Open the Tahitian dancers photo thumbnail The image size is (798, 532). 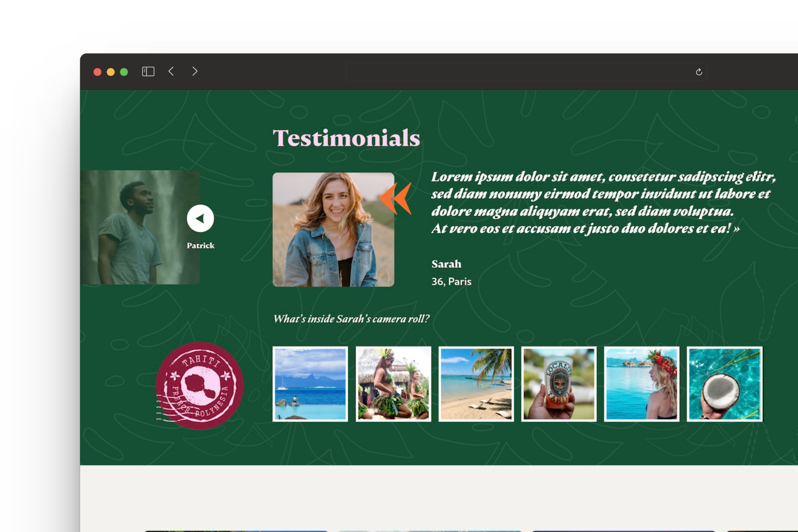pyautogui.click(x=393, y=384)
